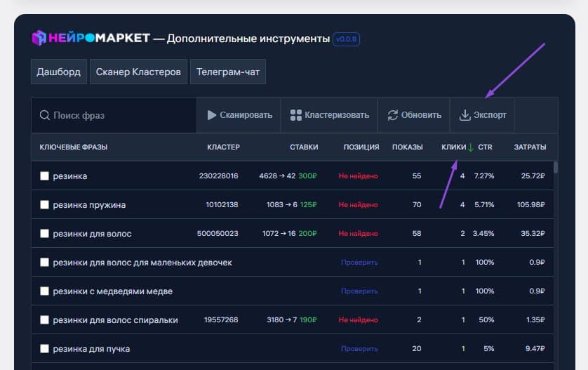Sort by the Позиция column header

point(361,147)
